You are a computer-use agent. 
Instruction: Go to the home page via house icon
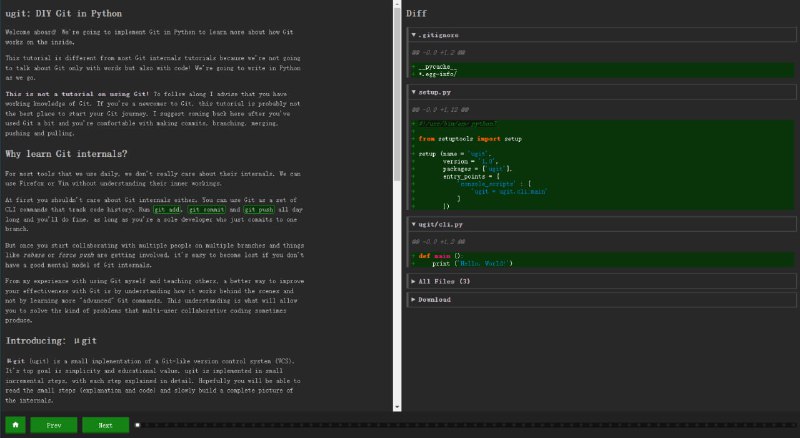[x=15, y=425]
